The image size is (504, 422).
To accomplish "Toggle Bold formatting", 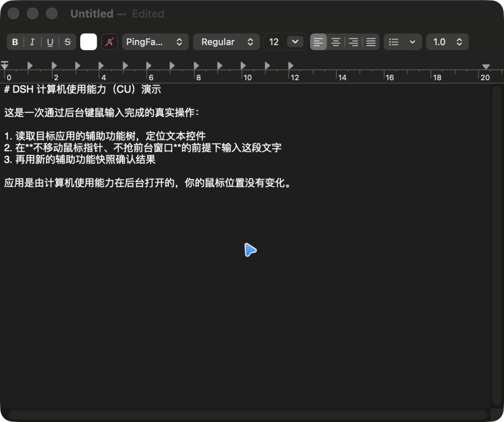I will 15,42.
